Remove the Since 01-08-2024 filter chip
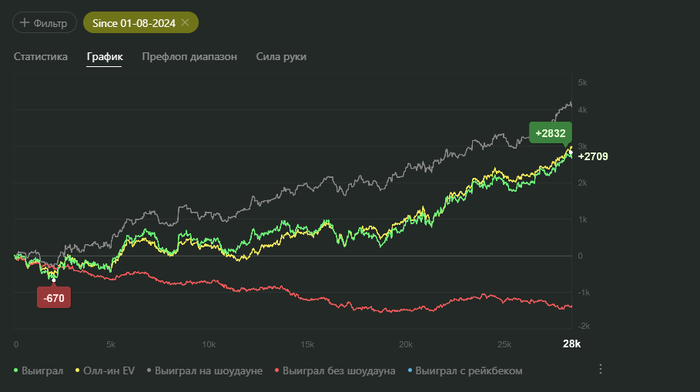Image resolution: width=700 pixels, height=392 pixels. coord(185,22)
